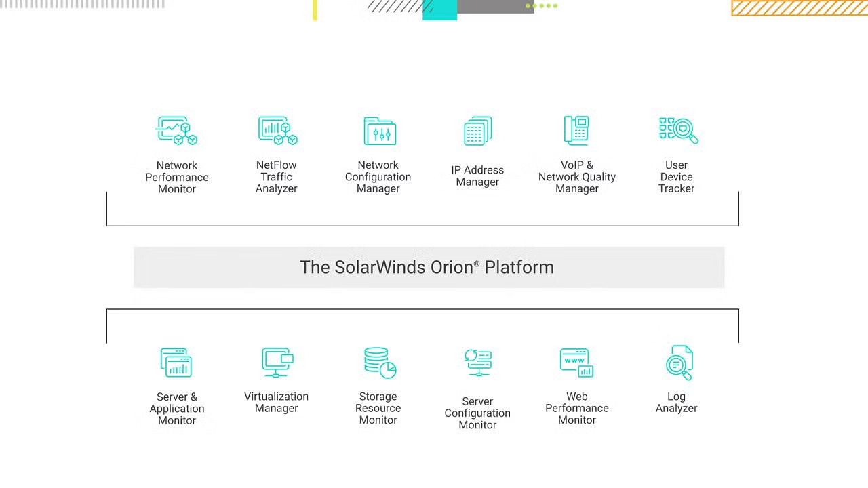This screenshot has width=868, height=488.
Task: Open the User Device Tracker icon
Action: click(x=677, y=131)
